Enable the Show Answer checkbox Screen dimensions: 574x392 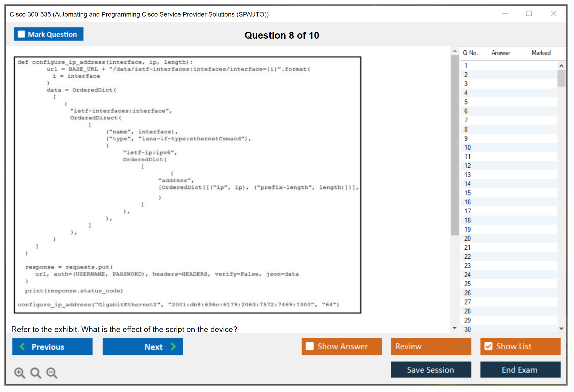310,346
